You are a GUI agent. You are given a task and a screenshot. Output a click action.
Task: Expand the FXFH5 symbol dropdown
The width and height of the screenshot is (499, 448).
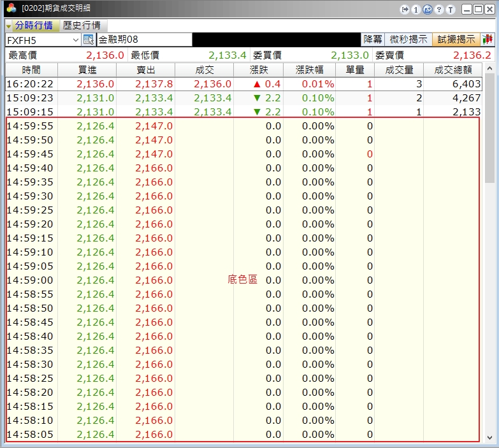75,40
